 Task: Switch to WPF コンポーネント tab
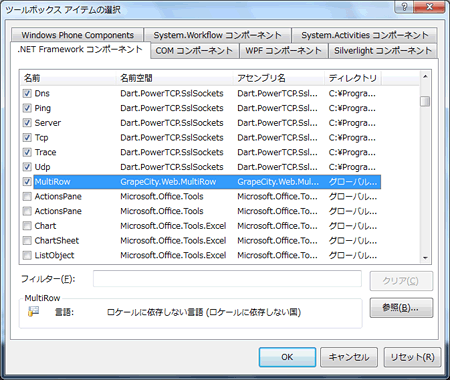284,51
